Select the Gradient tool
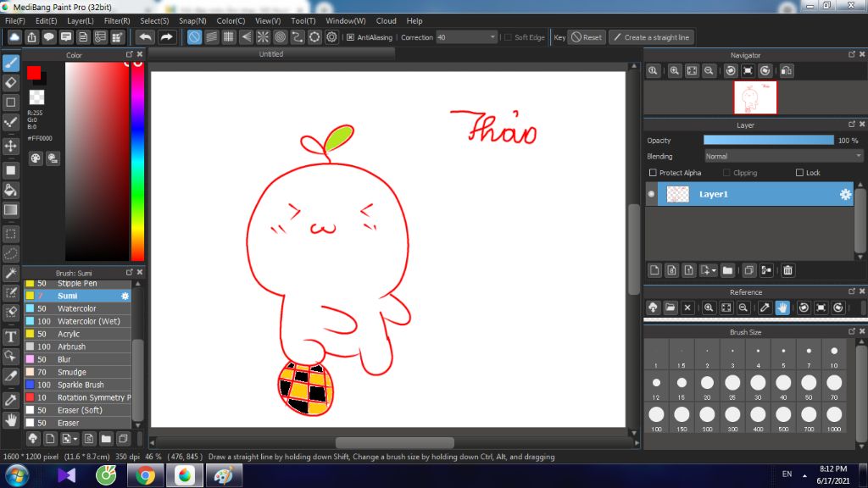This screenshot has height=488, width=868. (x=10, y=210)
